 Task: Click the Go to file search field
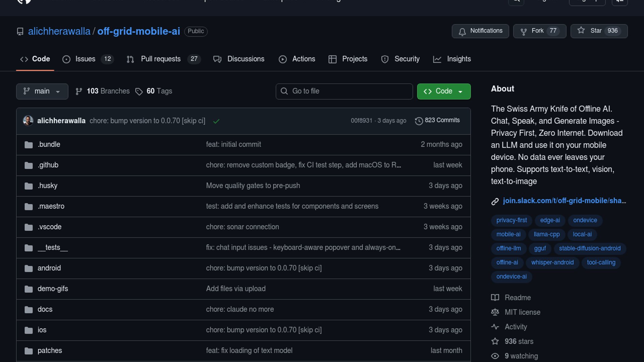pos(344,92)
